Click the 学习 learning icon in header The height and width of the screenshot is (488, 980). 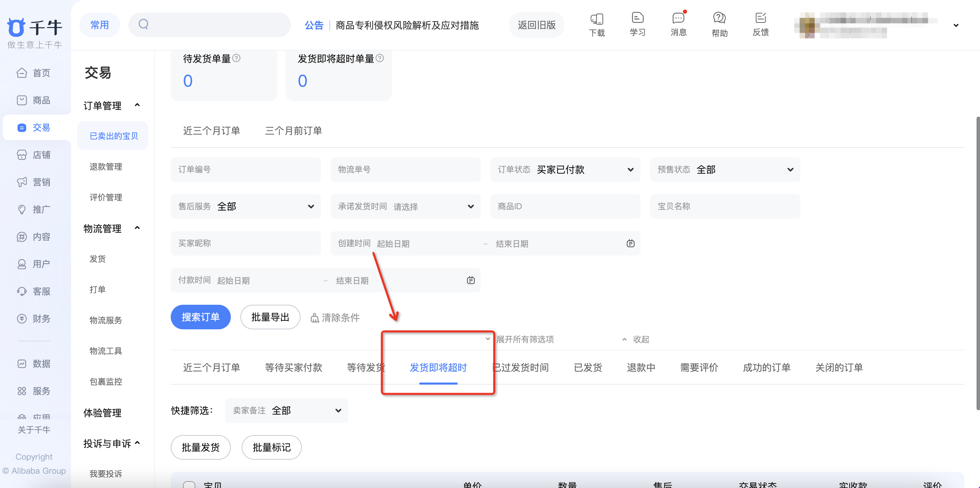[x=638, y=18]
